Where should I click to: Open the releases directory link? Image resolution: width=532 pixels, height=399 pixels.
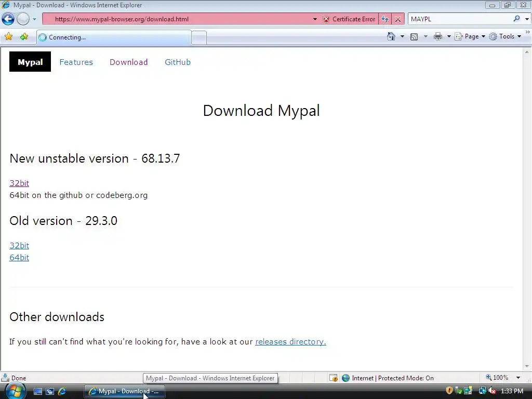[x=290, y=342]
